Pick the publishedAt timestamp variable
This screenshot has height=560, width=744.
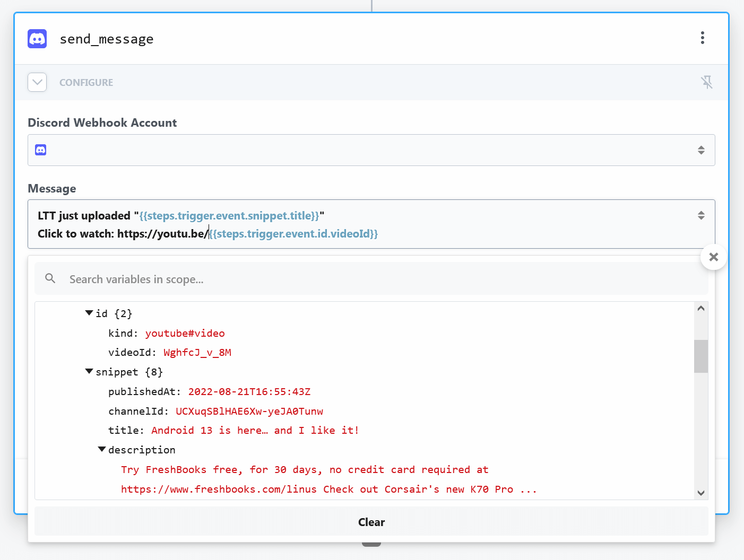[x=249, y=392]
